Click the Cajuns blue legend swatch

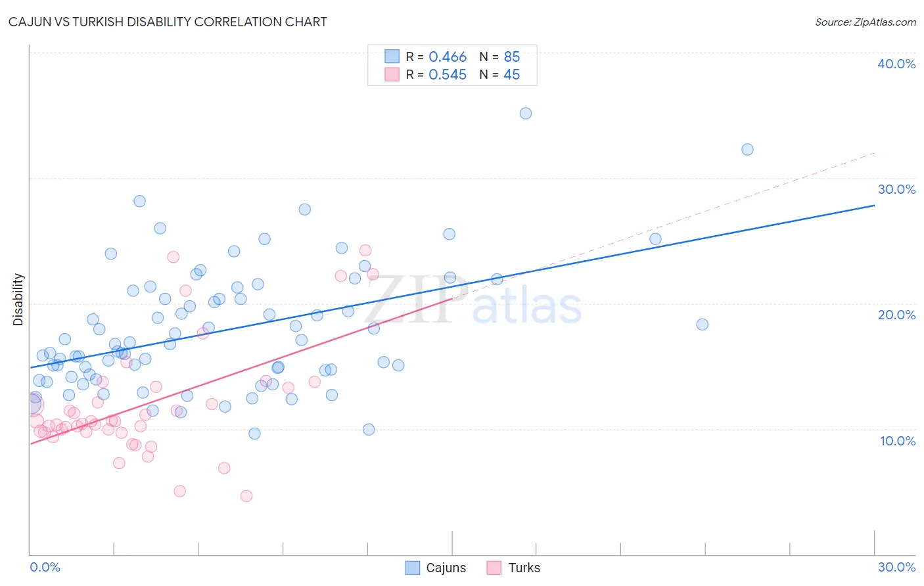tap(412, 568)
